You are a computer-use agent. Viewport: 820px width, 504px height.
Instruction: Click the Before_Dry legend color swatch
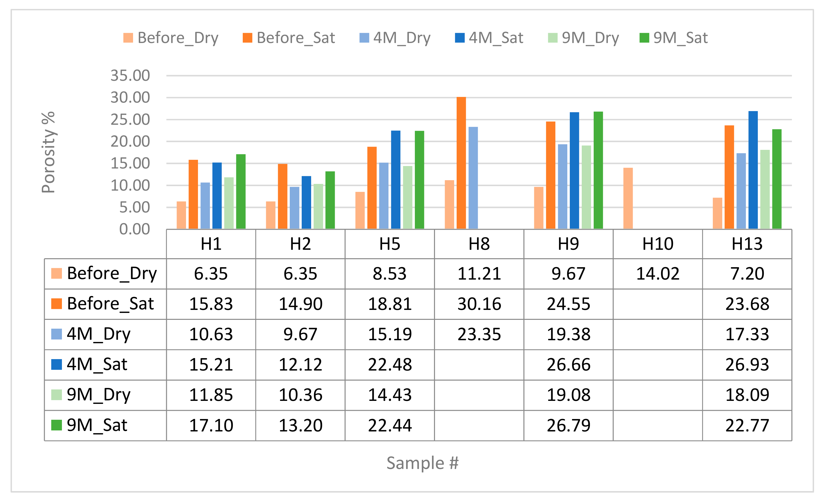tap(128, 38)
